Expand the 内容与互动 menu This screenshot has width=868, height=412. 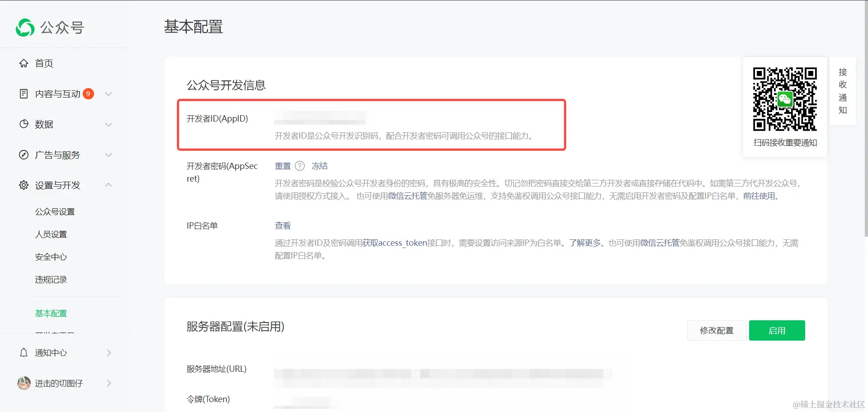pyautogui.click(x=108, y=94)
